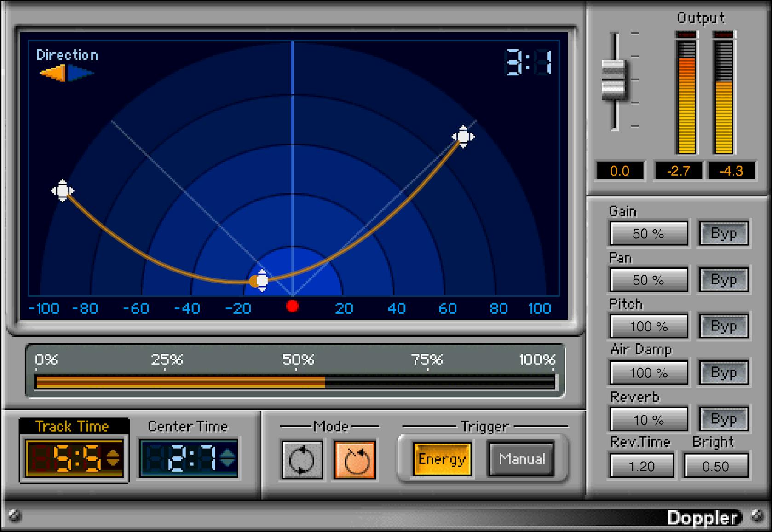
Task: Bypass the Gain processing
Action: coord(723,233)
